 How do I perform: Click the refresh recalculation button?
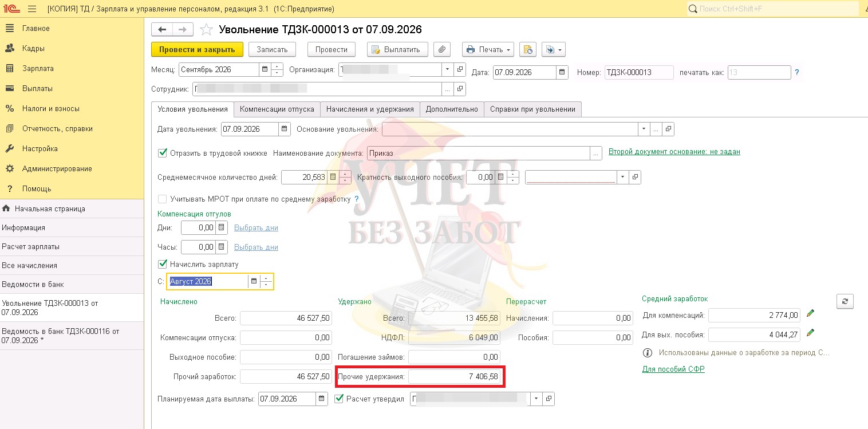click(845, 301)
